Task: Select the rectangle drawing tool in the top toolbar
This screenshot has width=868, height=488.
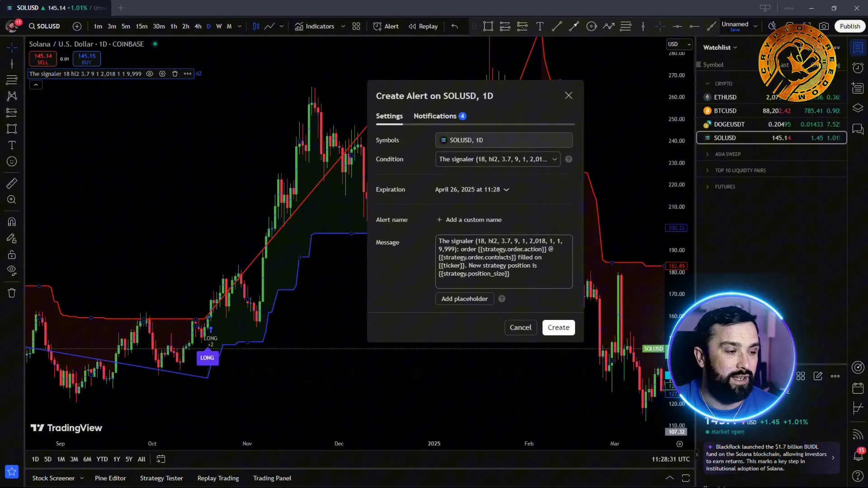Action: pyautogui.click(x=488, y=26)
